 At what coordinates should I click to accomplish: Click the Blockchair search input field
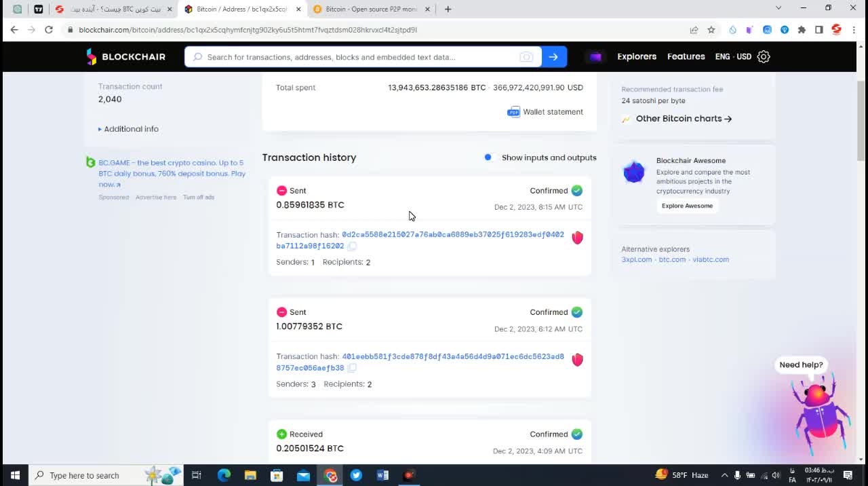(x=359, y=57)
